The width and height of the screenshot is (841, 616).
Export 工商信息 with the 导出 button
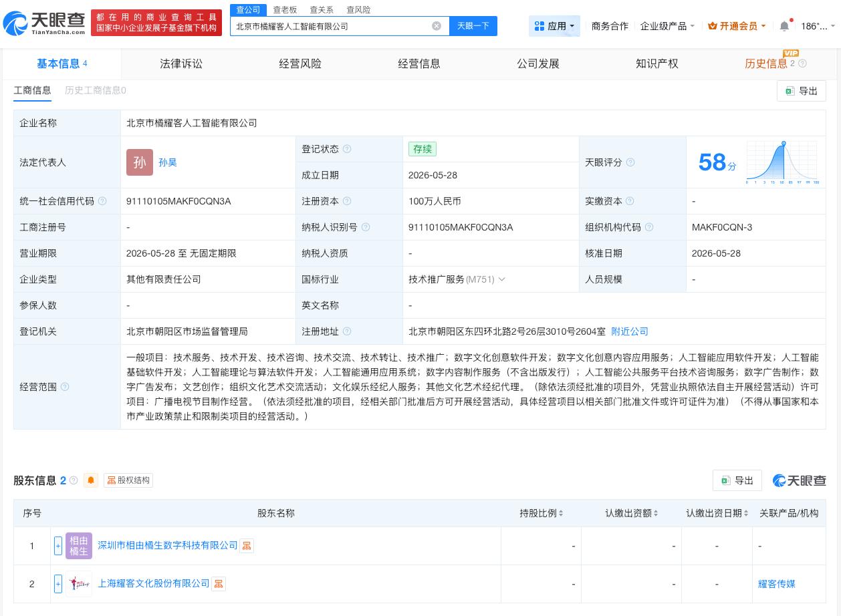tap(802, 91)
